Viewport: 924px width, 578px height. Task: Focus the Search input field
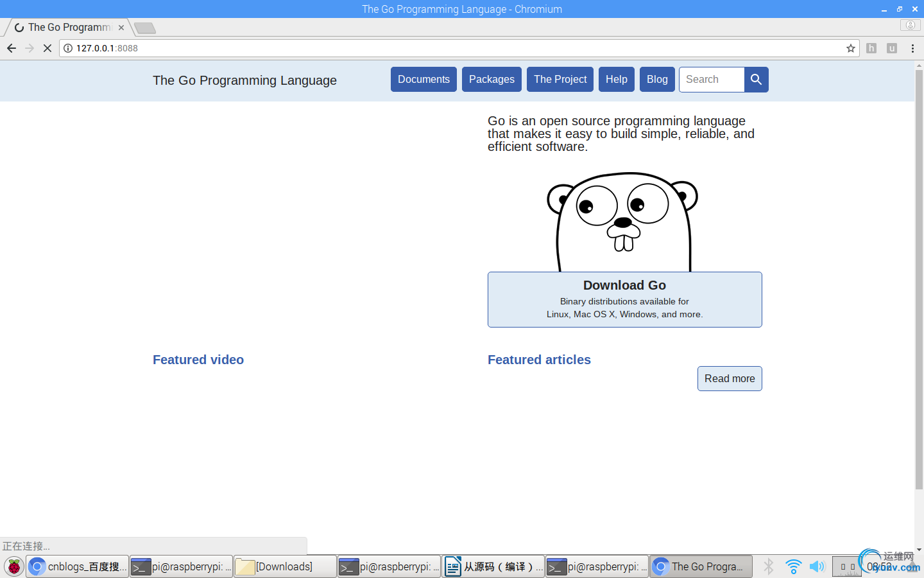(712, 80)
